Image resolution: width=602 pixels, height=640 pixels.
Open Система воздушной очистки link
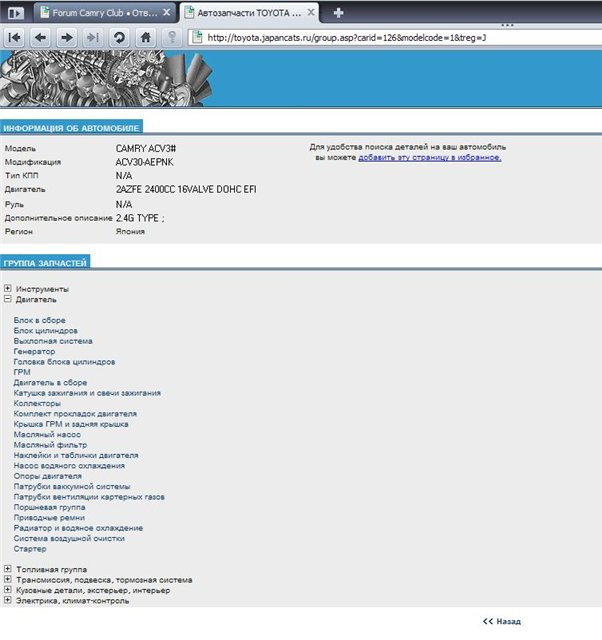(69, 539)
